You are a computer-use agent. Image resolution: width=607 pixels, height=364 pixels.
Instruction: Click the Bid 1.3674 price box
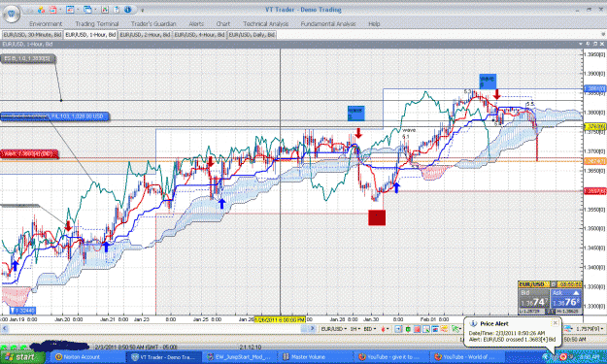click(x=533, y=299)
